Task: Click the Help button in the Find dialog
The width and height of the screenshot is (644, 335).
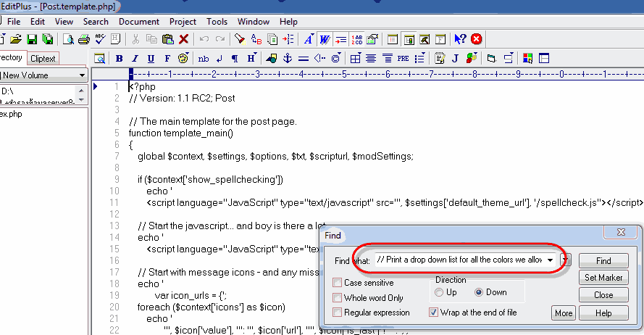Action: 603,313
